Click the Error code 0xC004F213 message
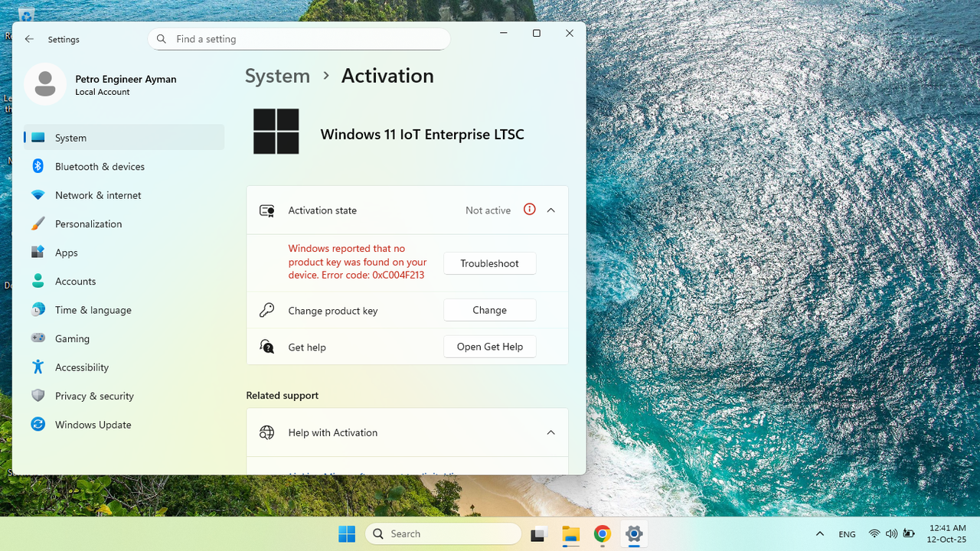 [358, 262]
